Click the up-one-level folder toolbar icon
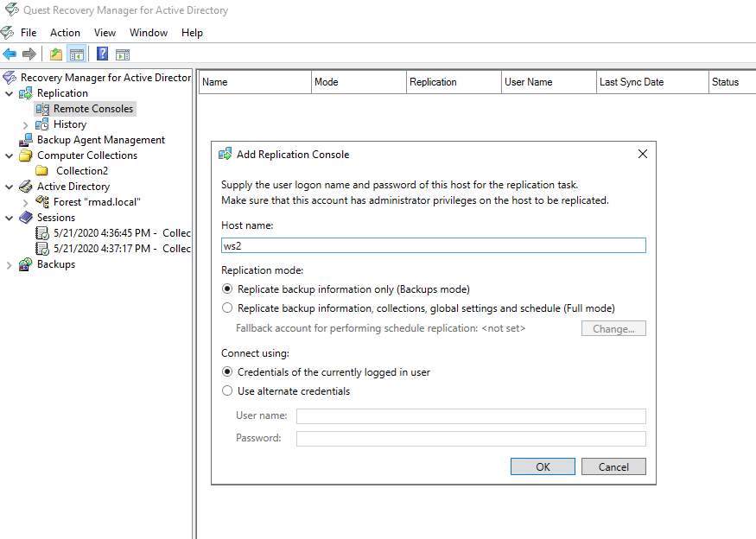The image size is (756, 539). tap(54, 54)
